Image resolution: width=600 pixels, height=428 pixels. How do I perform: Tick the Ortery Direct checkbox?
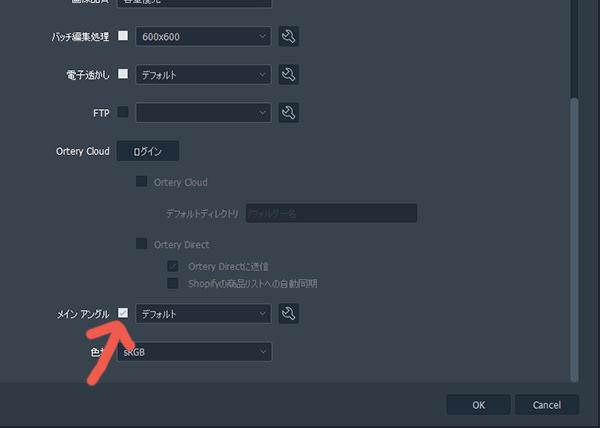(141, 244)
